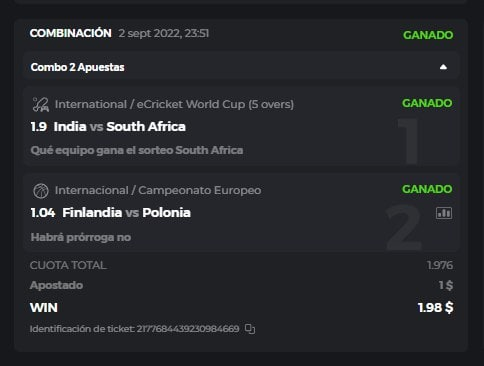The width and height of the screenshot is (484, 366).
Task: Select the eCricket World Cup league label
Action: tap(174, 104)
